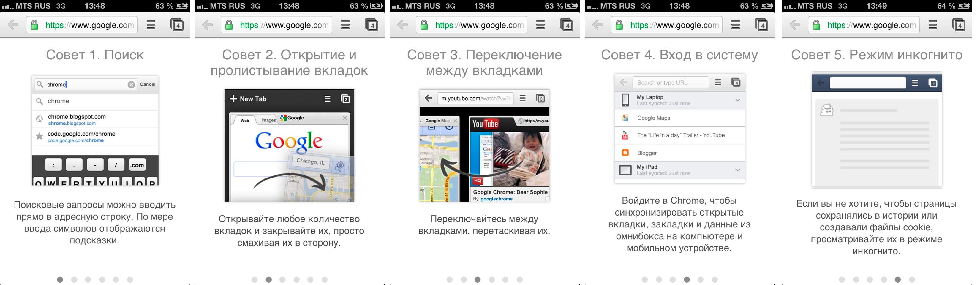The image size is (980, 285).
Task: Tap the last page dot on Совет 1 screen
Action: pyautogui.click(x=130, y=280)
